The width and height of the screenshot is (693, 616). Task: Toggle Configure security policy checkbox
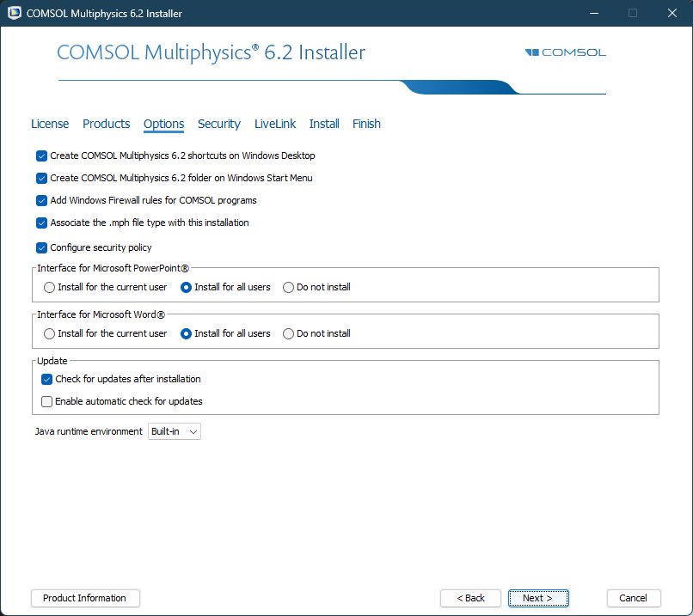click(x=41, y=248)
